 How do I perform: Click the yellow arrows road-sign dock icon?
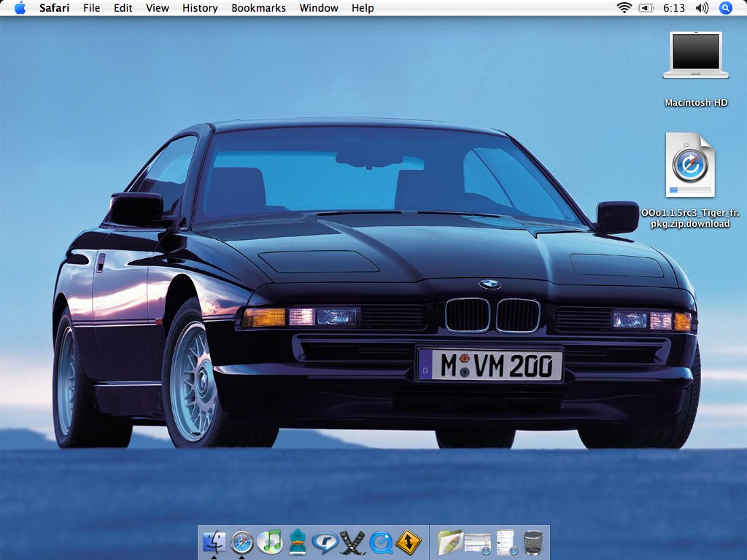(409, 542)
